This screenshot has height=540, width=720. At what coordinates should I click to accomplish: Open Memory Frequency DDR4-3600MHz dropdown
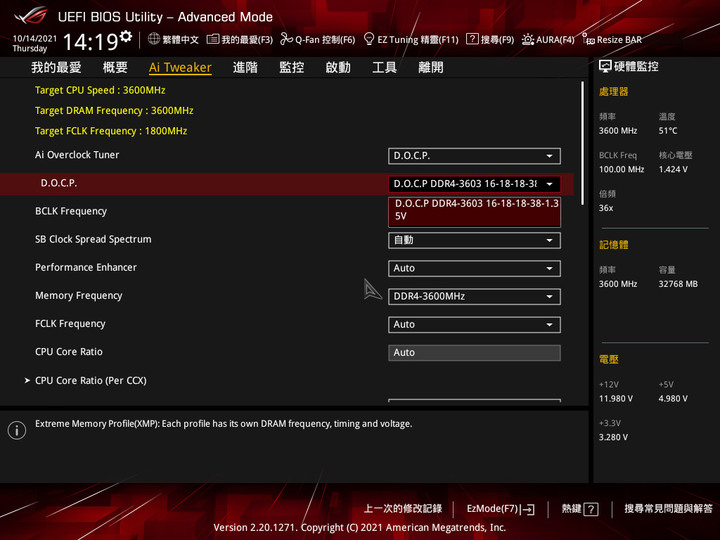click(x=474, y=297)
